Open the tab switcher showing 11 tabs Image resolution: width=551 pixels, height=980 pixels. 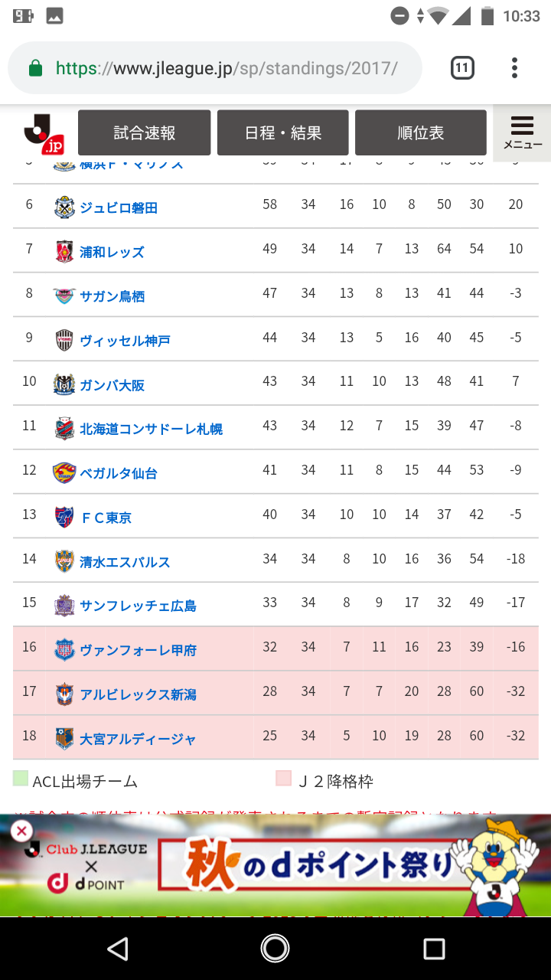pyautogui.click(x=461, y=67)
